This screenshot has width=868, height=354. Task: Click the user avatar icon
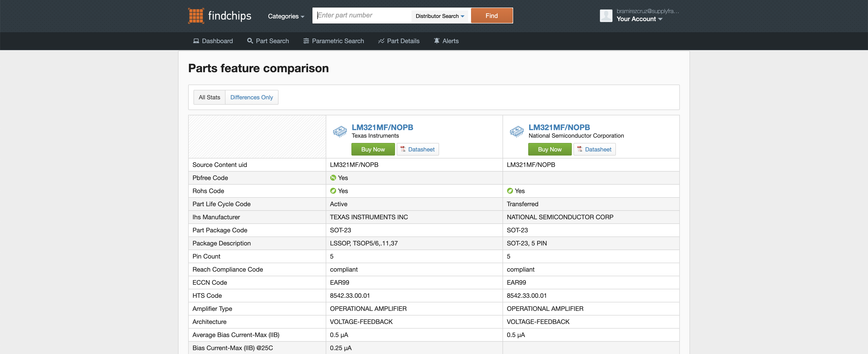(606, 16)
